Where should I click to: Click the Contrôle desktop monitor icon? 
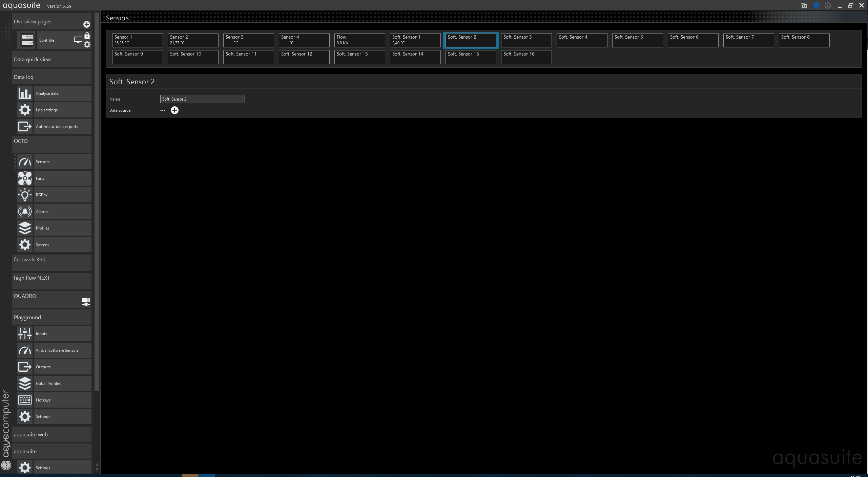click(78, 40)
